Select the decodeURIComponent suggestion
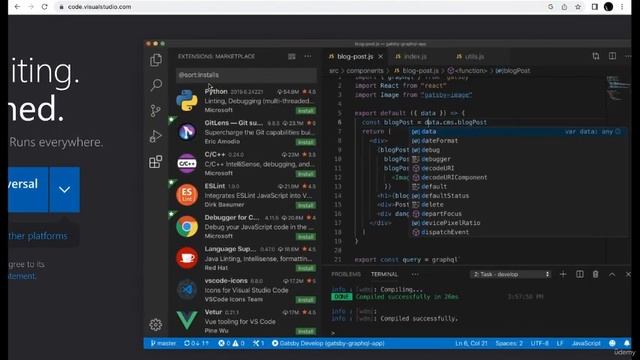 click(518, 177)
